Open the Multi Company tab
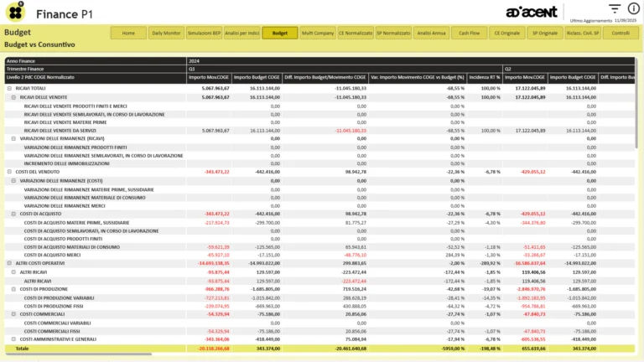This screenshot has width=644, height=362. click(x=317, y=34)
